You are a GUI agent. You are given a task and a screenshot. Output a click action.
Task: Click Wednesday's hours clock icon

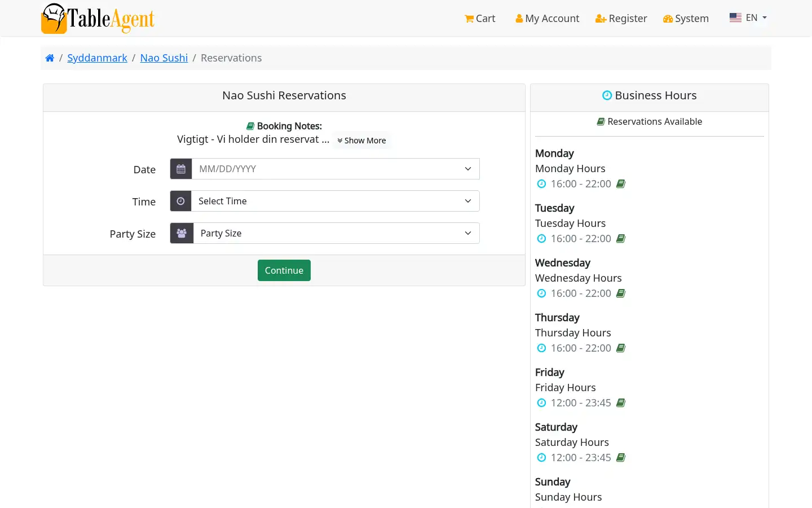click(x=541, y=294)
